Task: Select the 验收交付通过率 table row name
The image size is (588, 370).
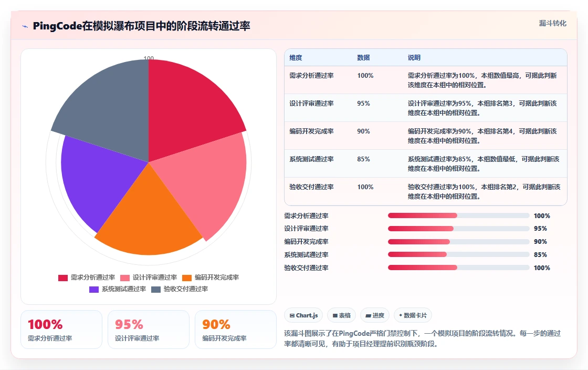Action: click(311, 187)
